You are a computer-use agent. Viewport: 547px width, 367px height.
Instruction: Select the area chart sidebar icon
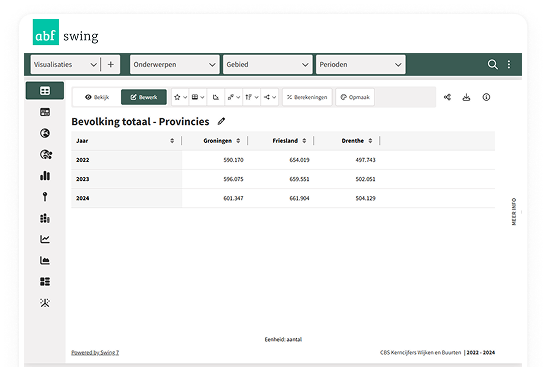(45, 260)
